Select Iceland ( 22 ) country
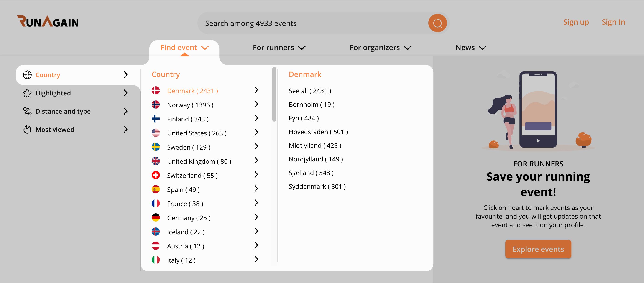Viewport: 644px width, 283px height. [x=186, y=232]
